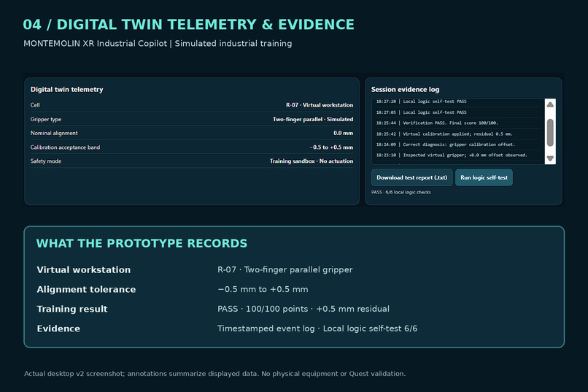Click the 'Two-finger parallel · Simulated' value

coord(313,119)
